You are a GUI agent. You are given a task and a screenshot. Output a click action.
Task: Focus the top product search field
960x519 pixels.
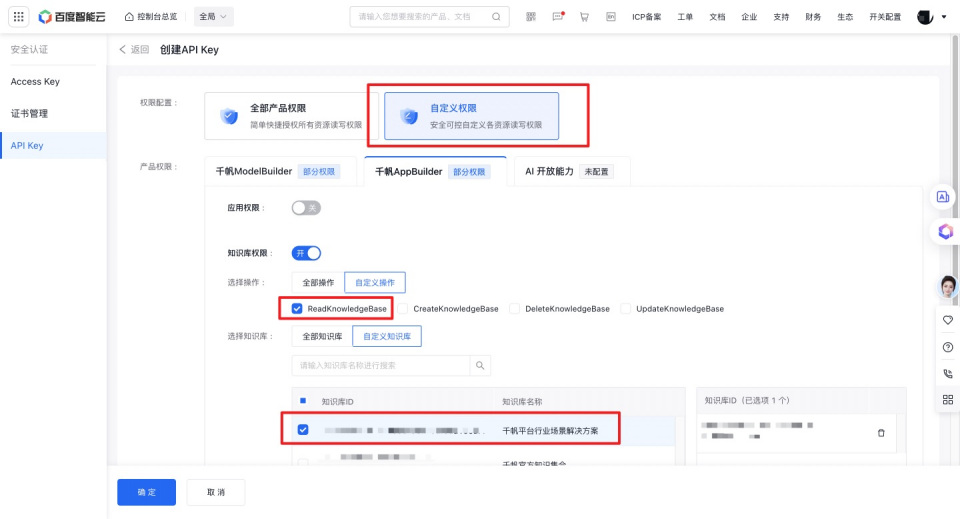point(429,17)
